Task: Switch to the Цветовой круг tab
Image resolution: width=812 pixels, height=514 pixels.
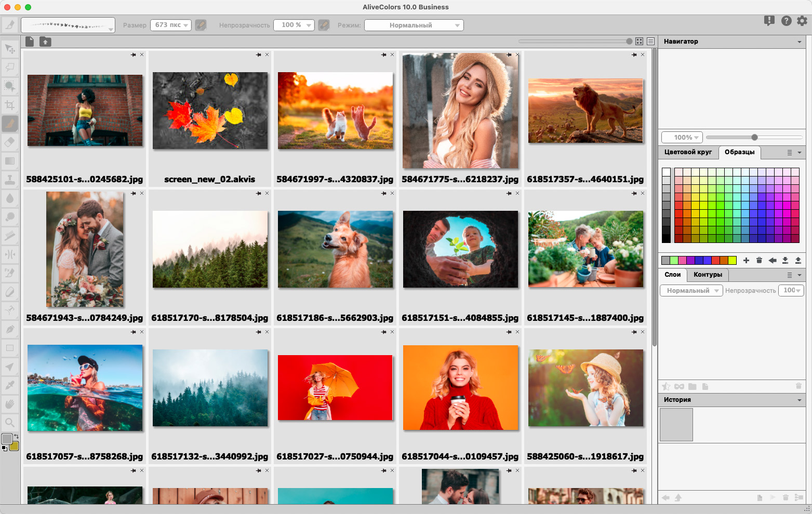Action: (688, 152)
